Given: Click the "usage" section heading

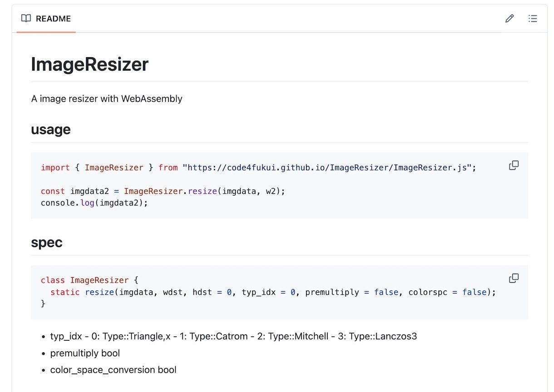Looking at the screenshot, I should point(51,130).
